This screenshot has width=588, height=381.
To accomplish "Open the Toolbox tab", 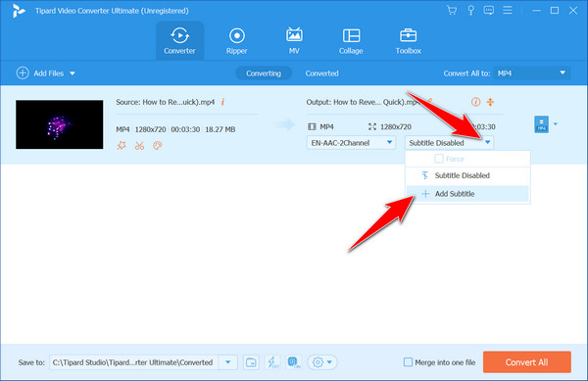I will coord(408,41).
